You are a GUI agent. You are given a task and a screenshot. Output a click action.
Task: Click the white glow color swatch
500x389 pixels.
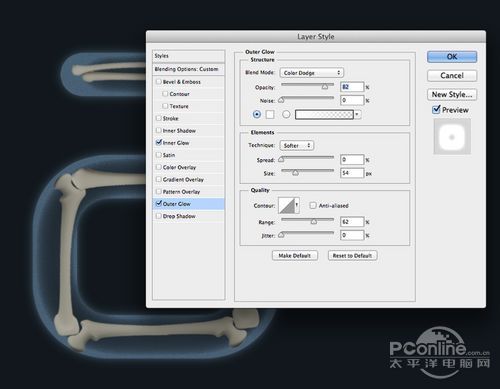point(270,115)
